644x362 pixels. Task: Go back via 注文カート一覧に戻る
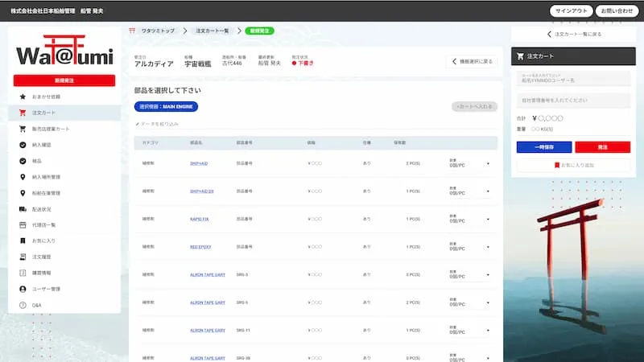(x=573, y=34)
